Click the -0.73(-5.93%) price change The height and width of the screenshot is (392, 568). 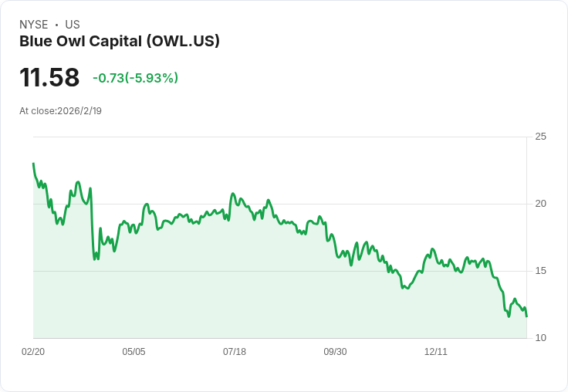[135, 78]
